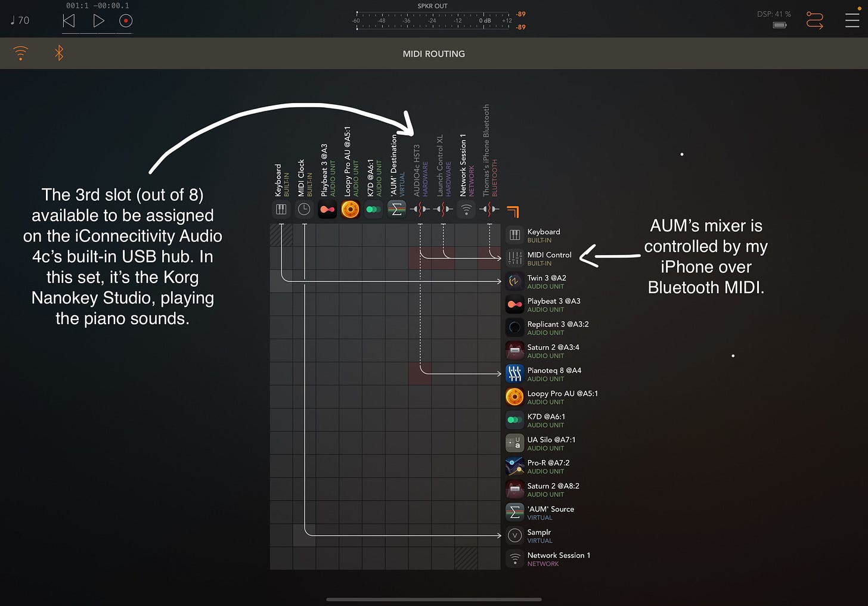Image resolution: width=868 pixels, height=606 pixels.
Task: Tap 'Replicant 3 @A3:2' destination label
Action: click(x=558, y=324)
